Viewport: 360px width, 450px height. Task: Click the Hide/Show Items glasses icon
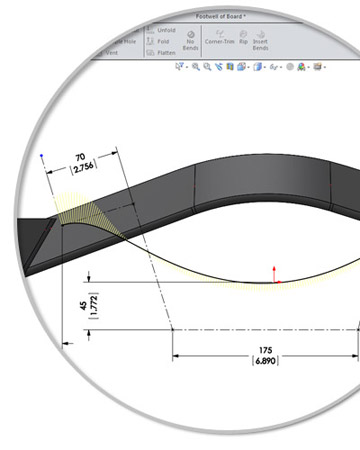pos(274,67)
